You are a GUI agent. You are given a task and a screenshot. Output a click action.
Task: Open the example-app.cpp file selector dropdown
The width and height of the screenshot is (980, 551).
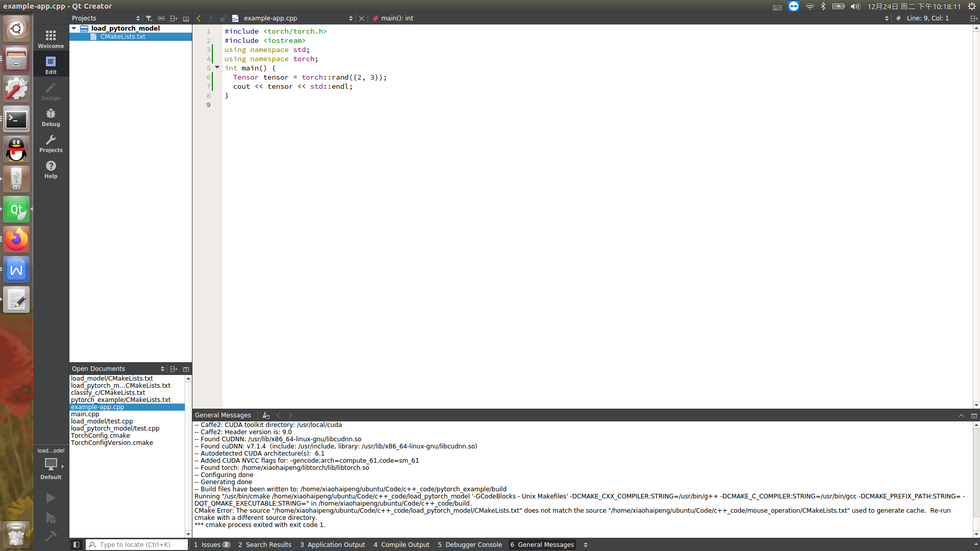click(351, 18)
